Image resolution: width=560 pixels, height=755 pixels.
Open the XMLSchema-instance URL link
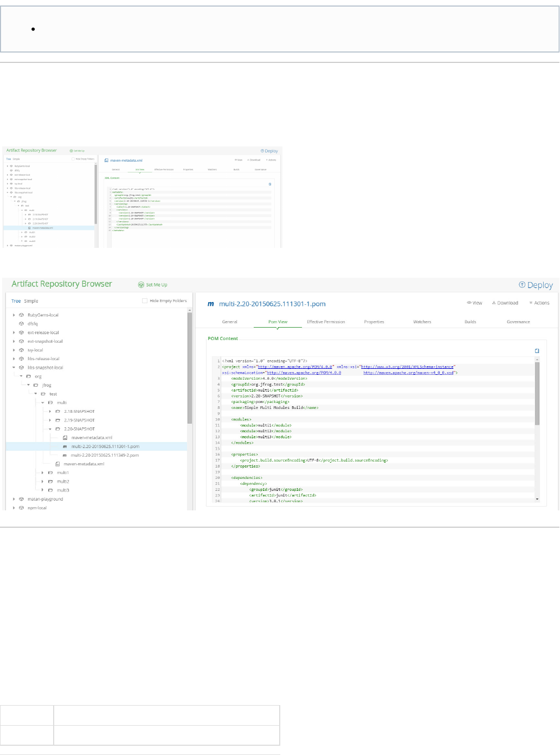point(407,367)
